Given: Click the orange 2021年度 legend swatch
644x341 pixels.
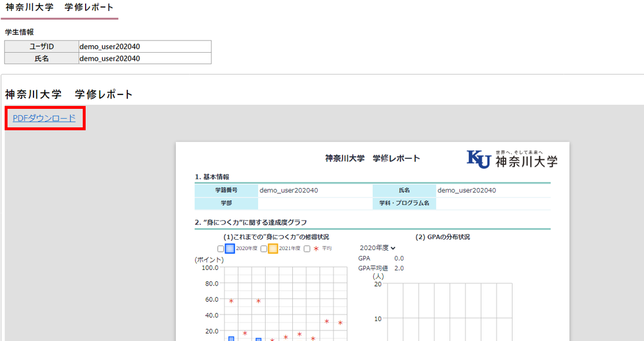Looking at the screenshot, I should pos(273,248).
